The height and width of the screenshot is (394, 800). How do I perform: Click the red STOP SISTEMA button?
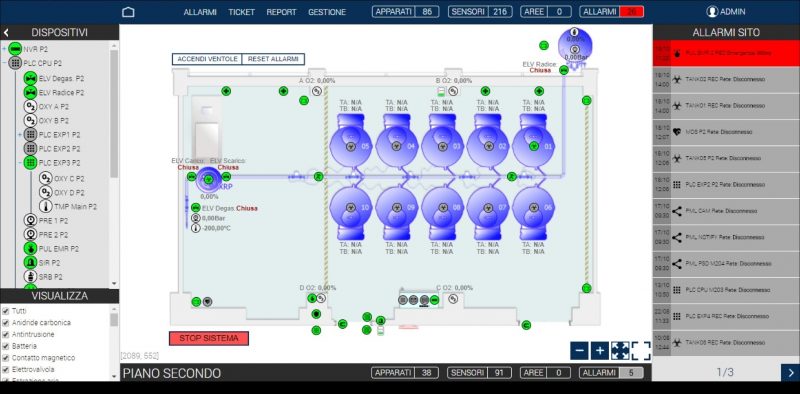coord(209,338)
